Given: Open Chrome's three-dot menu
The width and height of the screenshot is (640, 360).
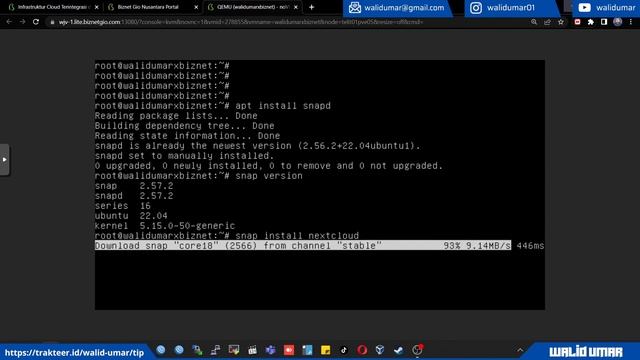Looking at the screenshot, I should pos(631,22).
